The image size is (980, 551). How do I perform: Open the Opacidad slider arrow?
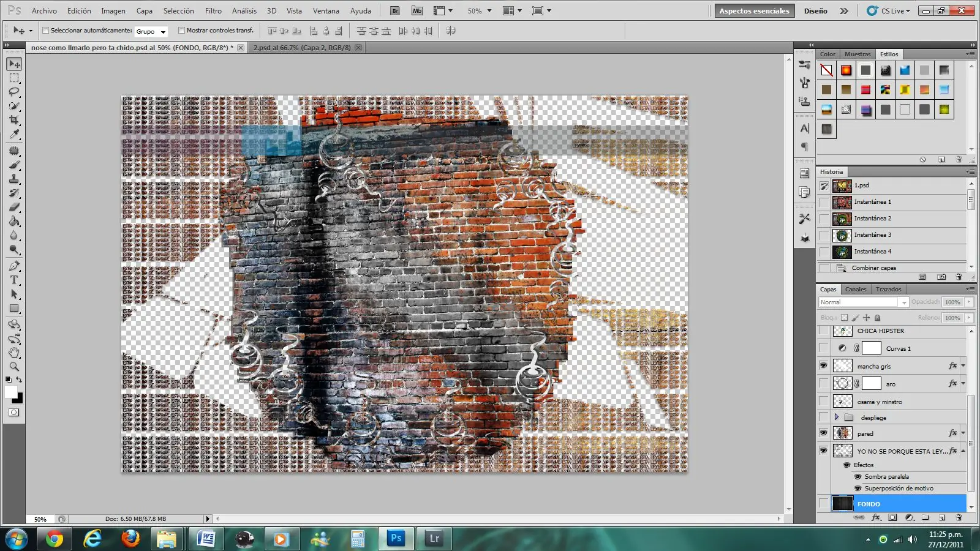tap(969, 301)
